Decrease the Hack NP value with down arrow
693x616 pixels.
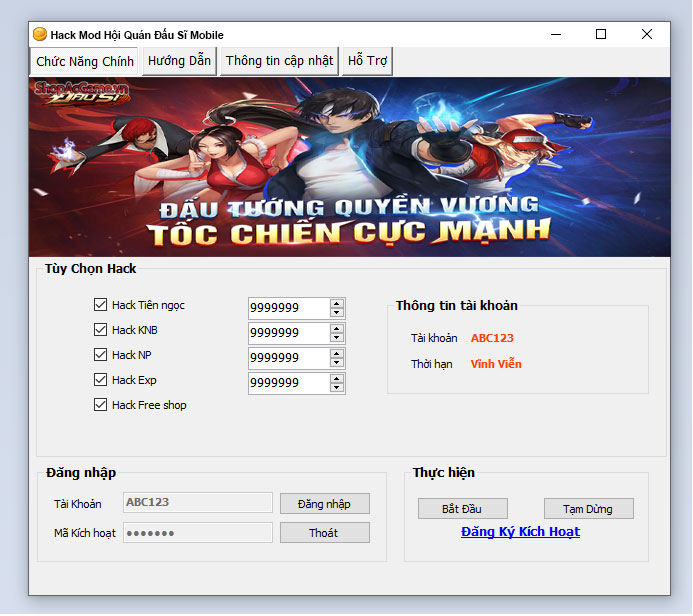(336, 362)
